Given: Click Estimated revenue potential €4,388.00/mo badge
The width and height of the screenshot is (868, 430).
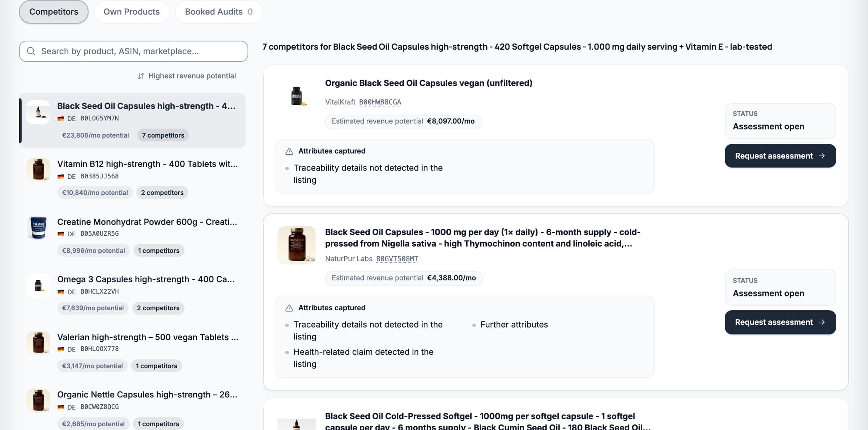Looking at the screenshot, I should (x=404, y=278).
